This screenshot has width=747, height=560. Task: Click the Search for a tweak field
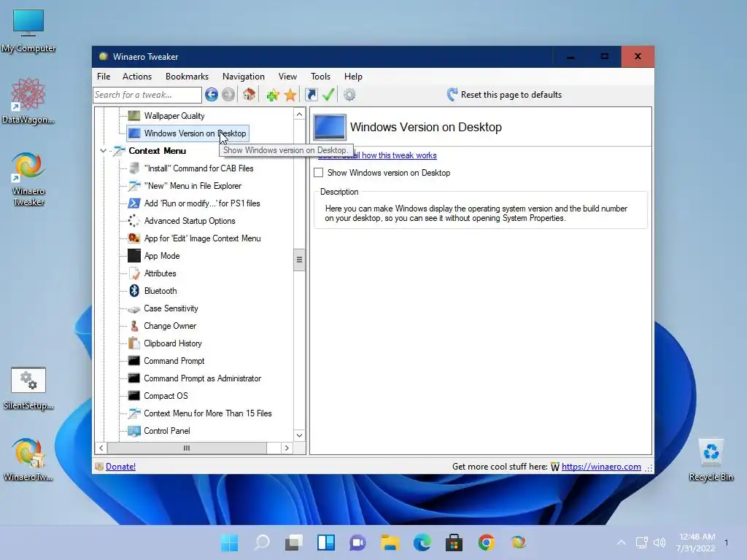point(147,95)
